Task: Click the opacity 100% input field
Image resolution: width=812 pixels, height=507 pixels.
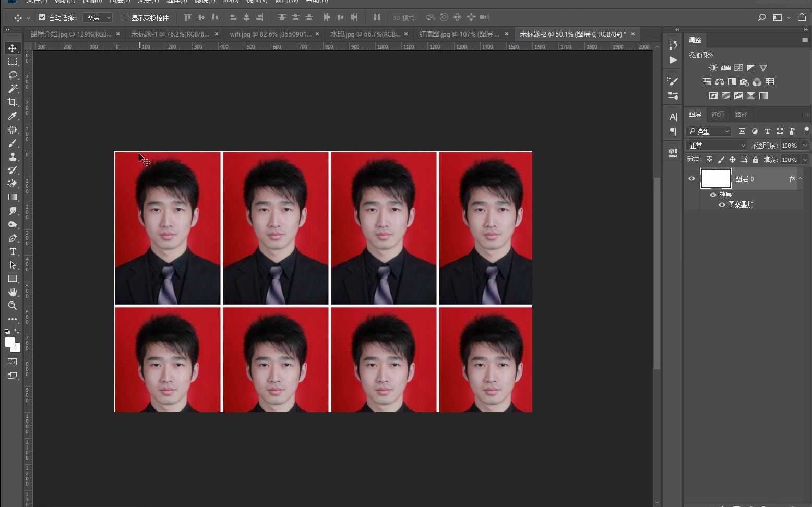Action: click(x=790, y=146)
